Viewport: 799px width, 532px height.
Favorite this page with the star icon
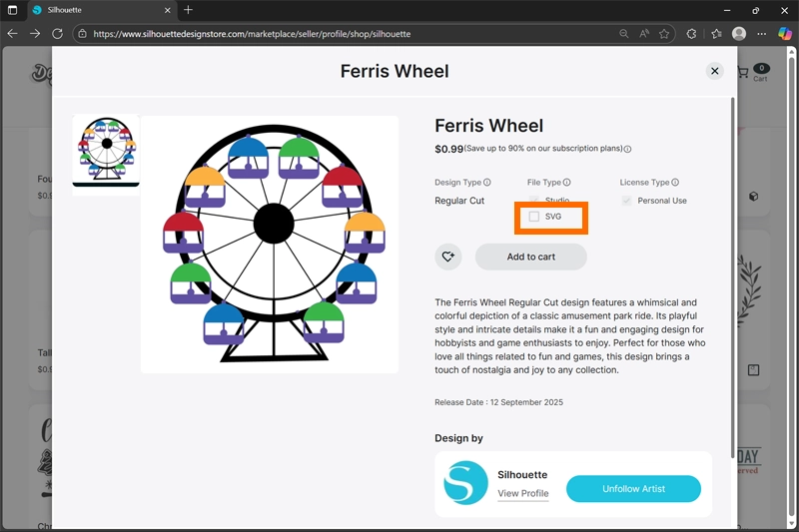pyautogui.click(x=664, y=33)
